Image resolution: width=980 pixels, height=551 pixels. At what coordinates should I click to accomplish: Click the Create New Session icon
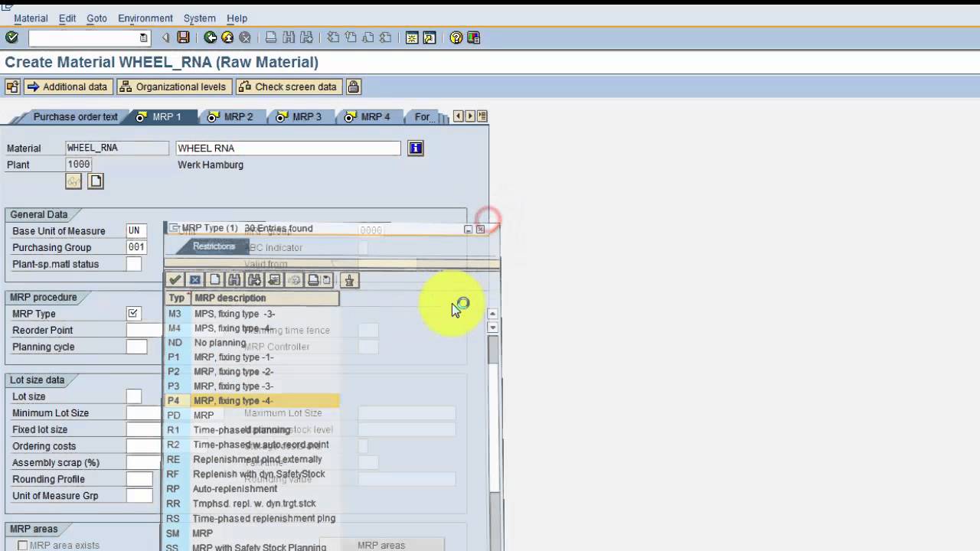coord(412,37)
